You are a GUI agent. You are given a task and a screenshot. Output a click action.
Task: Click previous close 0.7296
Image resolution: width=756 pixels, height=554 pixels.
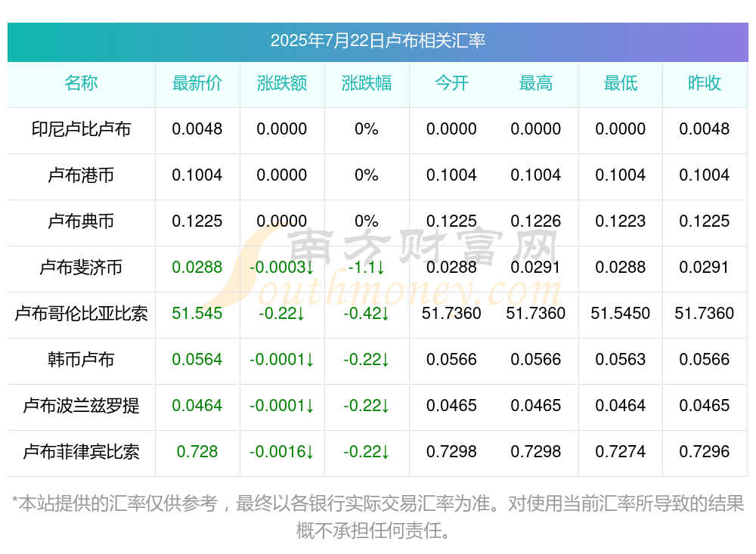pyautogui.click(x=705, y=452)
